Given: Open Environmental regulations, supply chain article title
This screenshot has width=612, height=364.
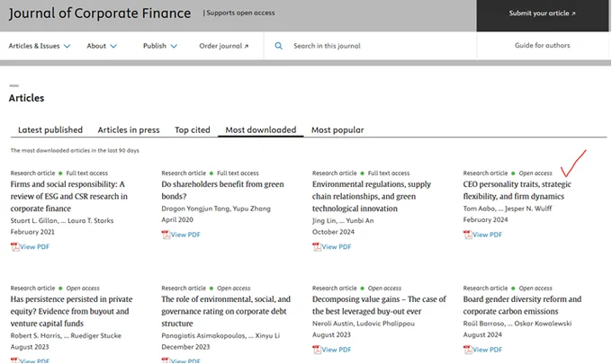Looking at the screenshot, I should [x=371, y=197].
